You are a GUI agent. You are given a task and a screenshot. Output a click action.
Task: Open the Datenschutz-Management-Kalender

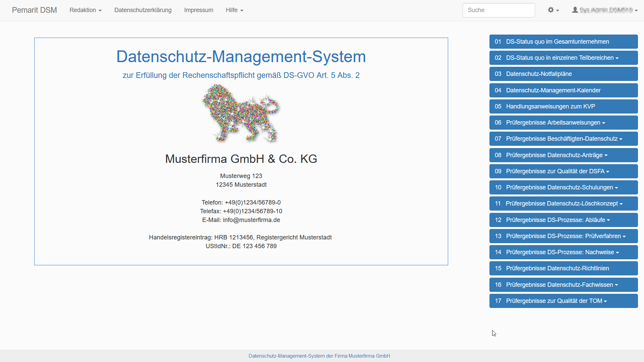point(563,90)
